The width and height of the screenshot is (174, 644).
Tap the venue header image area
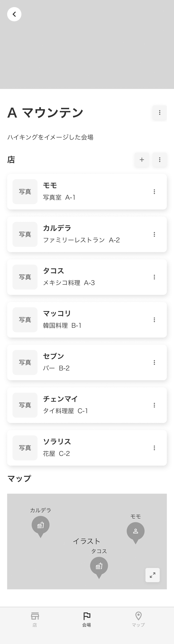(x=87, y=45)
